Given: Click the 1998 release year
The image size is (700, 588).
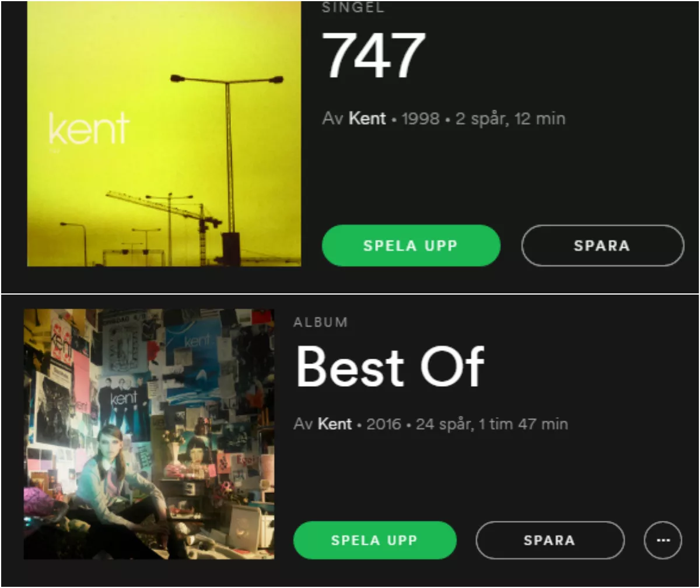Looking at the screenshot, I should point(421,118).
